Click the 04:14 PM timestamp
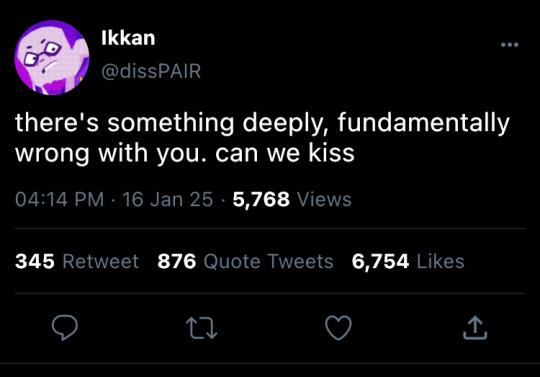 [x=60, y=199]
